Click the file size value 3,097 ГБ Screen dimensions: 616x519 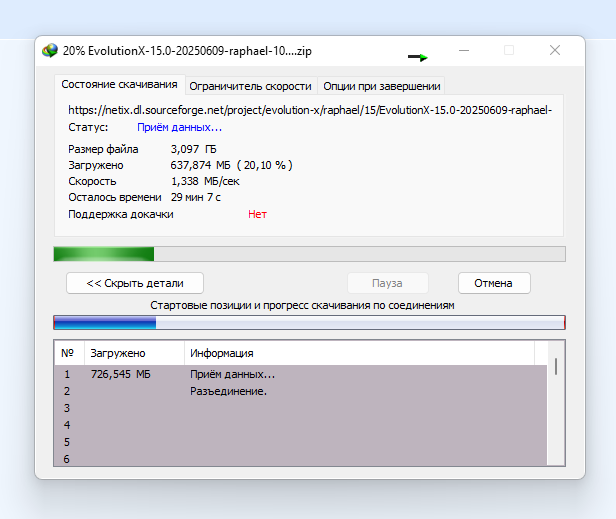pos(193,149)
